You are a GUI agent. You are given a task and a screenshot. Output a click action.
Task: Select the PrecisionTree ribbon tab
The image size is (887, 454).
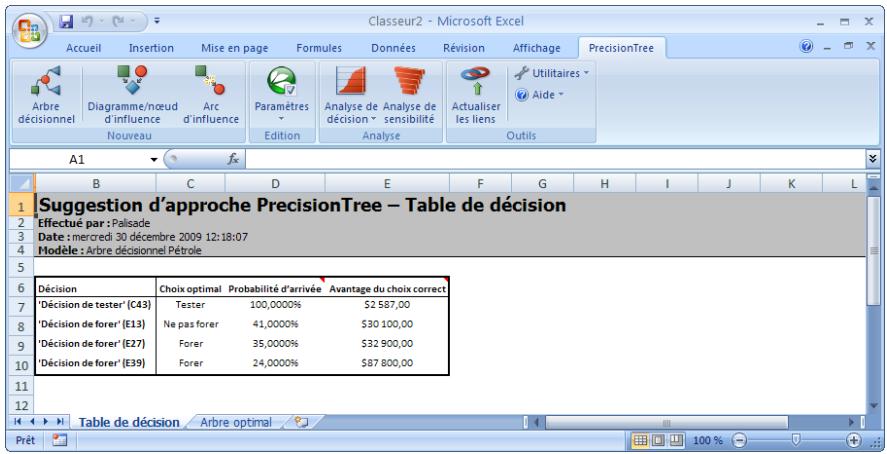click(621, 48)
